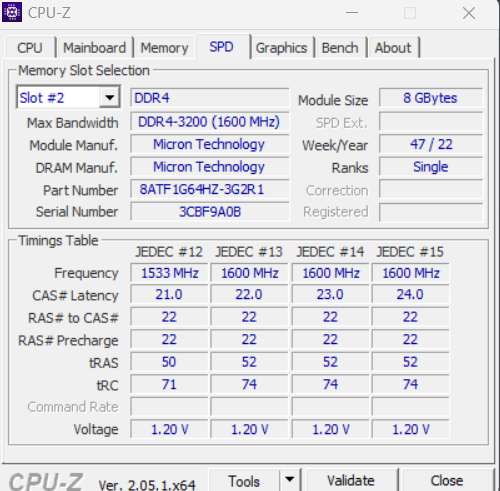500x491 pixels.
Task: Open the Bench tab
Action: click(340, 48)
